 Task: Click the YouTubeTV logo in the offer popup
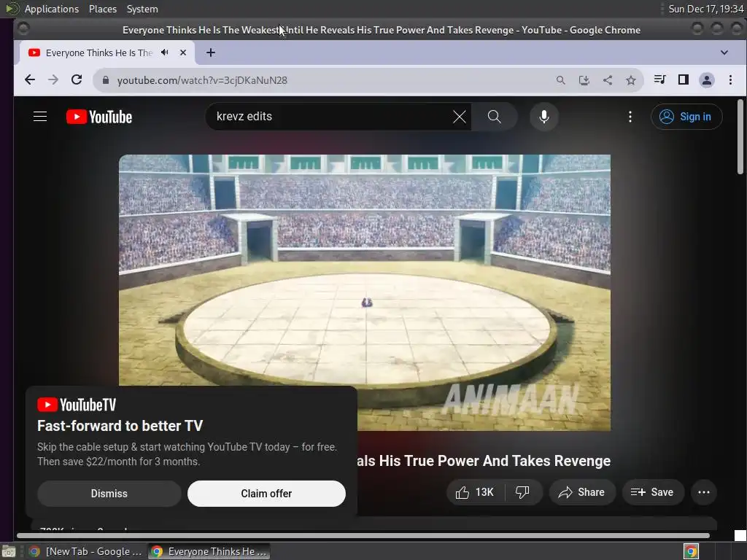[77, 405]
